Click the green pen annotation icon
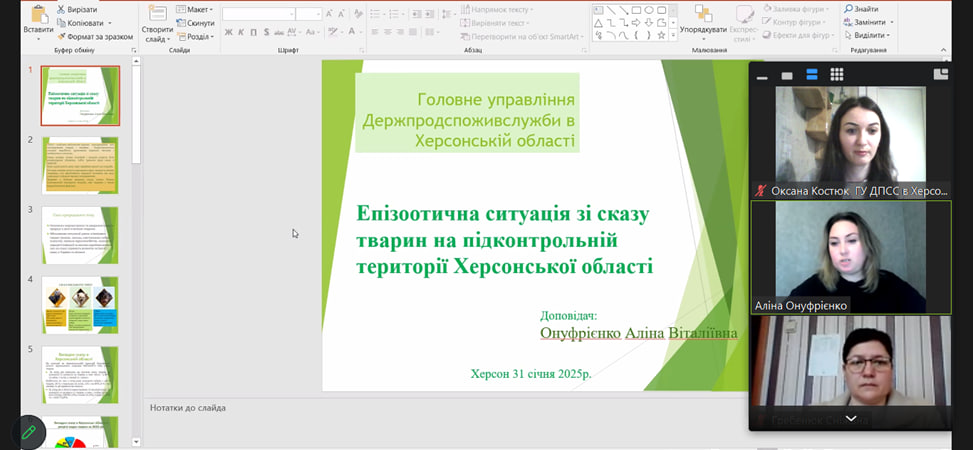This screenshot has width=973, height=450. 29,432
